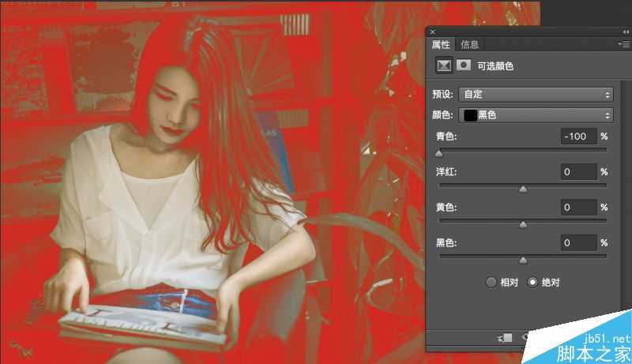Click the 洋红 (Magenta) slider handle
This screenshot has height=364, width=632.
coord(523,190)
